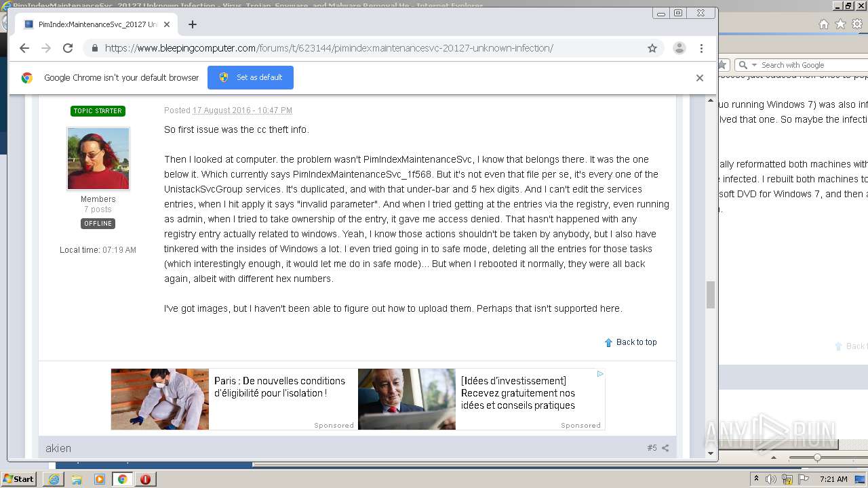Image resolution: width=868 pixels, height=488 pixels.
Task: Click the Chrome address bar URL
Action: 329,48
